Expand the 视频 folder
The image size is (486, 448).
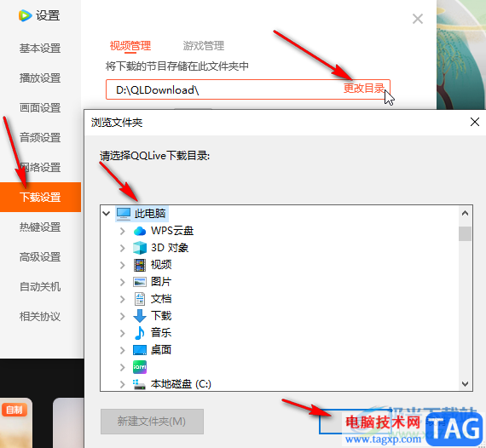coord(123,265)
